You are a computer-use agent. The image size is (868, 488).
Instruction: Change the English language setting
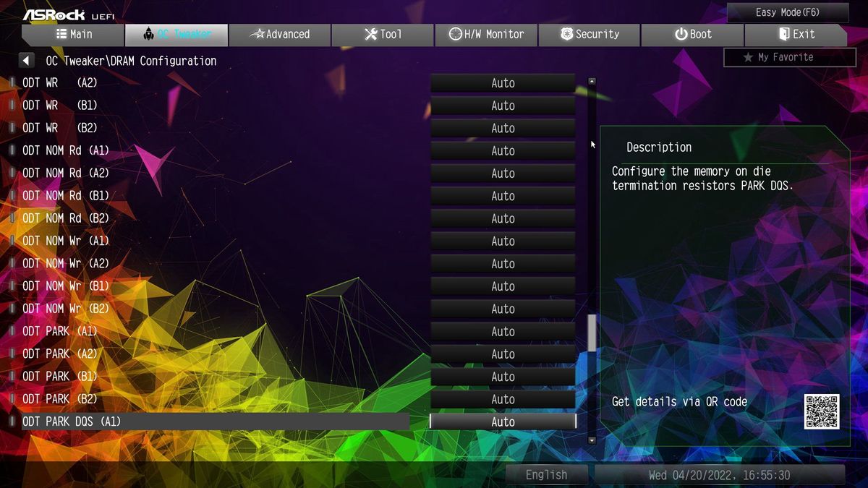[547, 475]
